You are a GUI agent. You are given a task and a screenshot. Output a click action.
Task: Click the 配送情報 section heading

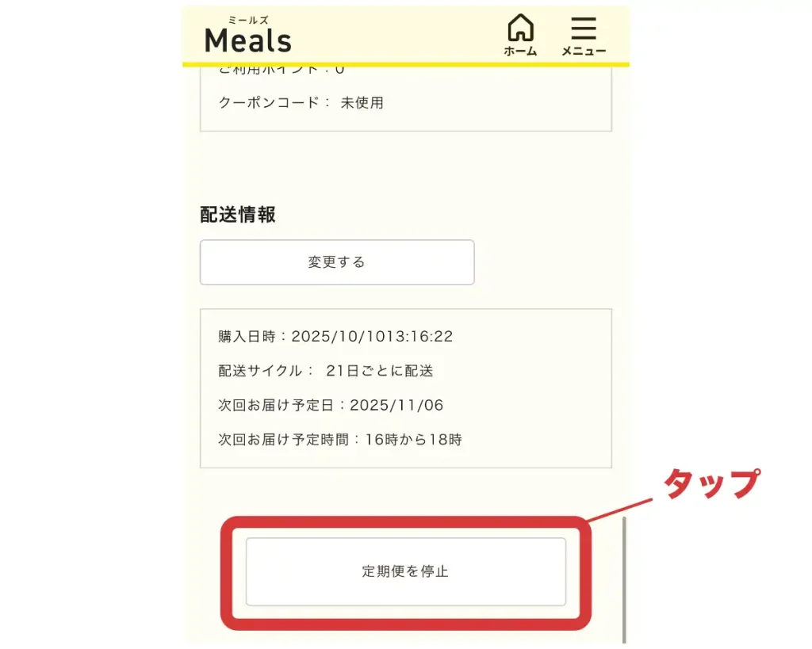[x=238, y=215]
